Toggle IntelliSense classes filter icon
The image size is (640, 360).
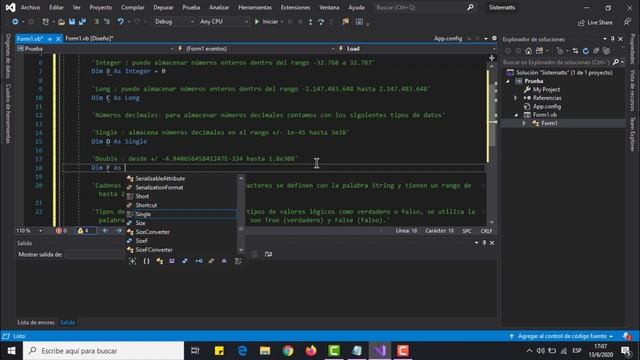[x=160, y=261]
